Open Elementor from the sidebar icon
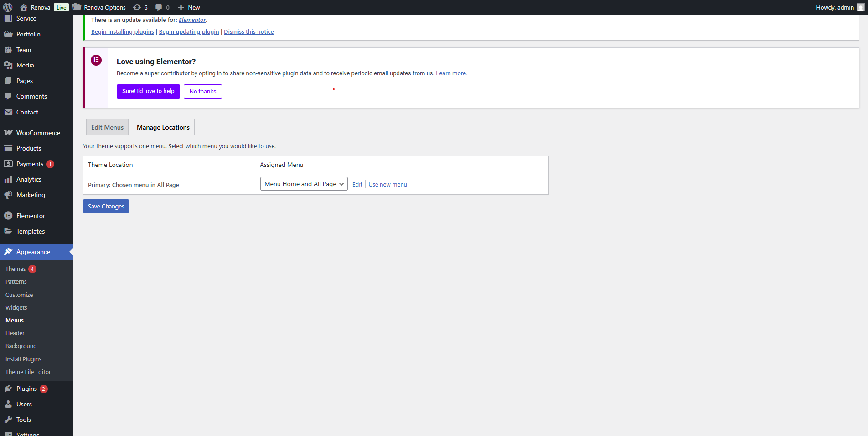This screenshot has height=436, width=868. (x=8, y=216)
